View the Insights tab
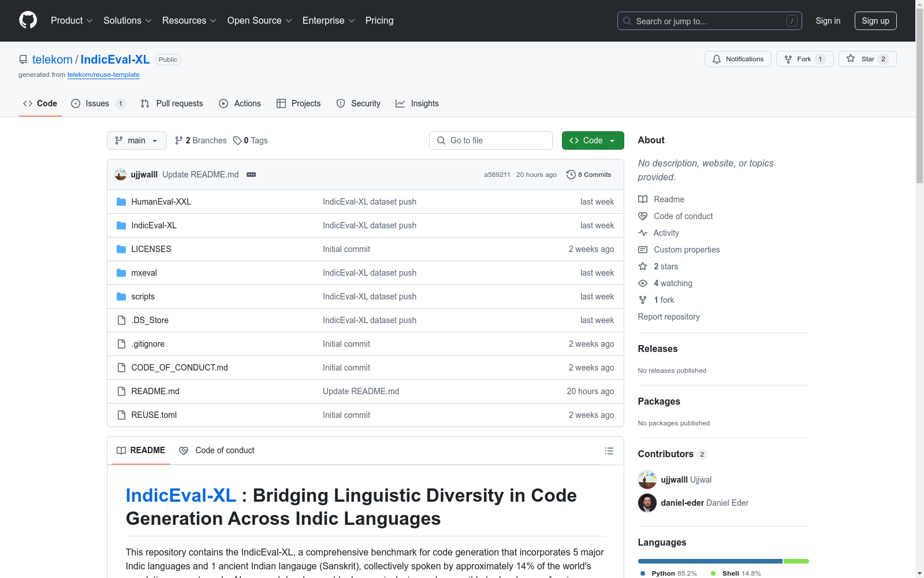924x578 pixels. click(x=418, y=103)
